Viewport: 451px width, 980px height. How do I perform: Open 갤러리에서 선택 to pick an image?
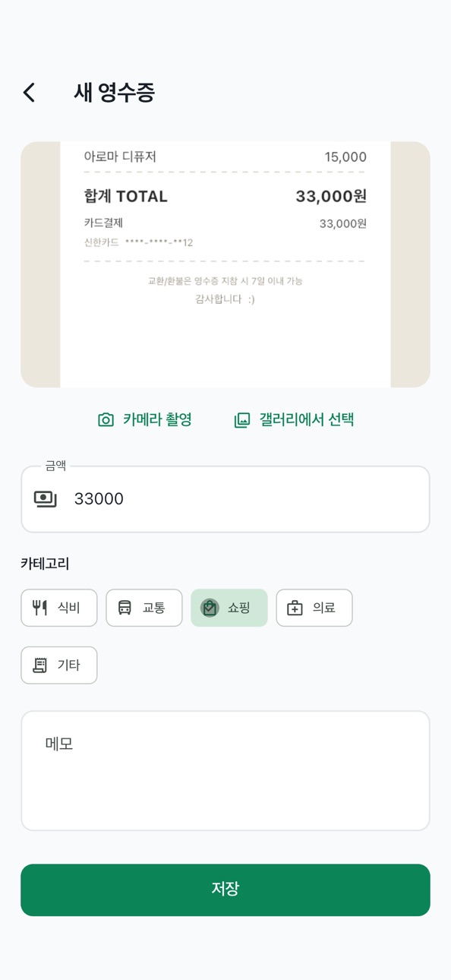(294, 420)
